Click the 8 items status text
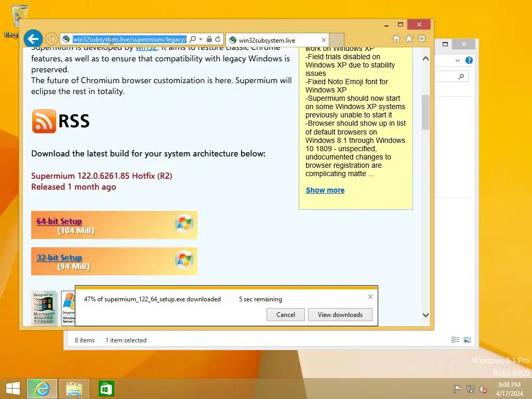 [85, 340]
